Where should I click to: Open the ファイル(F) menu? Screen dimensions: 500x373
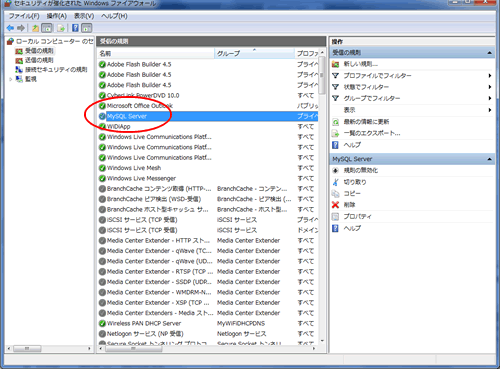[x=24, y=16]
